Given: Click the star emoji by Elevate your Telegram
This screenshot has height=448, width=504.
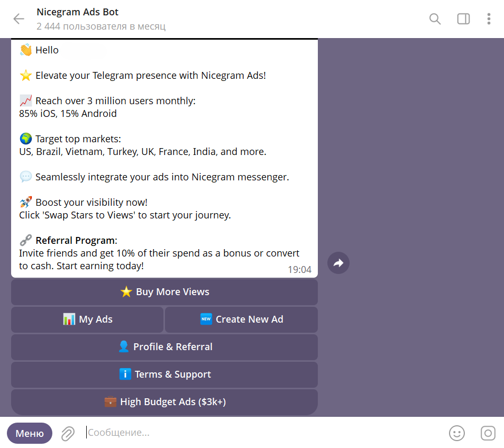Looking at the screenshot, I should (26, 76).
